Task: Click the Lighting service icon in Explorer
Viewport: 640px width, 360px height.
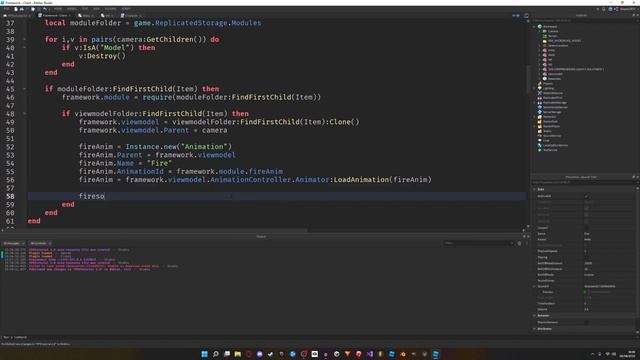Action: click(x=540, y=88)
